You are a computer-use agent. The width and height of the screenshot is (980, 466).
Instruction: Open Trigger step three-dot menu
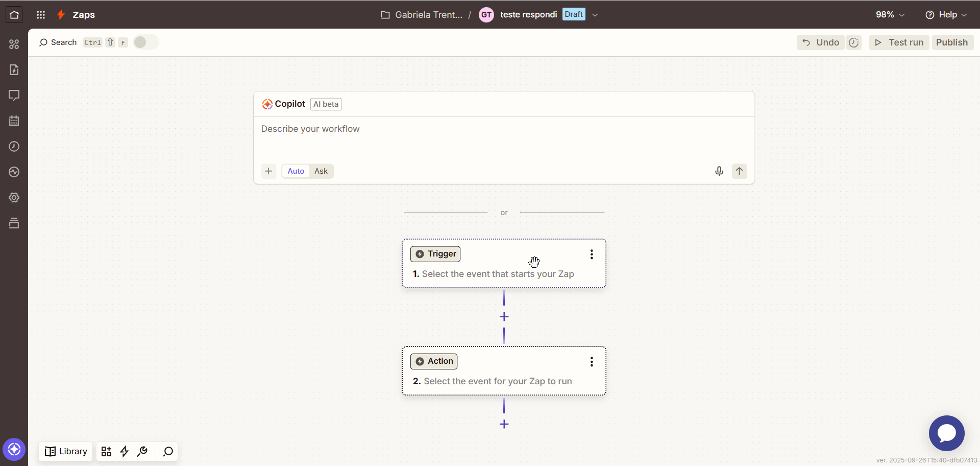click(592, 254)
